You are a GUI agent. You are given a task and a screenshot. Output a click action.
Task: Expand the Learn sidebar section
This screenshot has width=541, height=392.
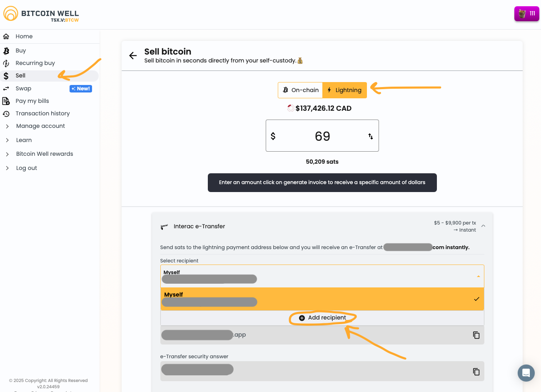24,140
